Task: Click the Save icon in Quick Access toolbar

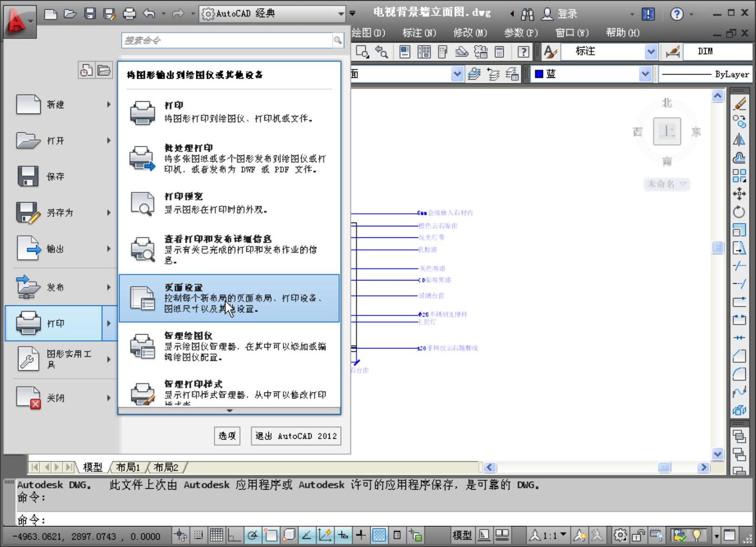Action: [x=90, y=13]
